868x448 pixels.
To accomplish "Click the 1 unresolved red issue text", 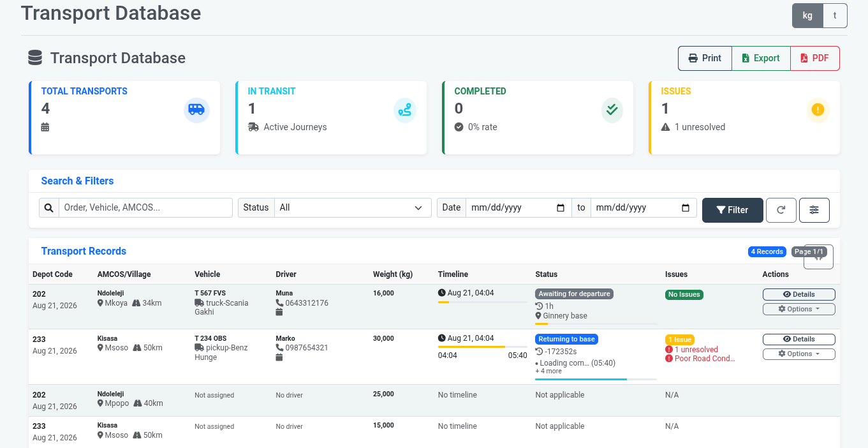I will (696, 350).
